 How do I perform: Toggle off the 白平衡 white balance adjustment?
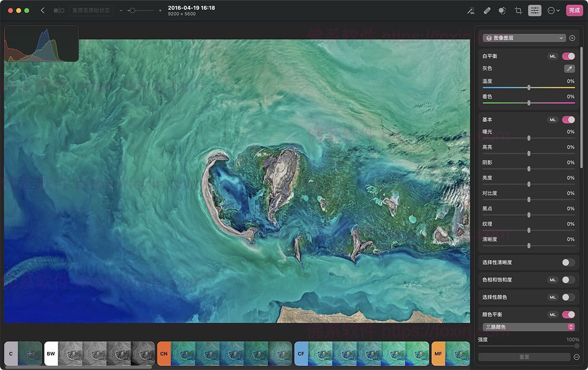click(x=568, y=56)
